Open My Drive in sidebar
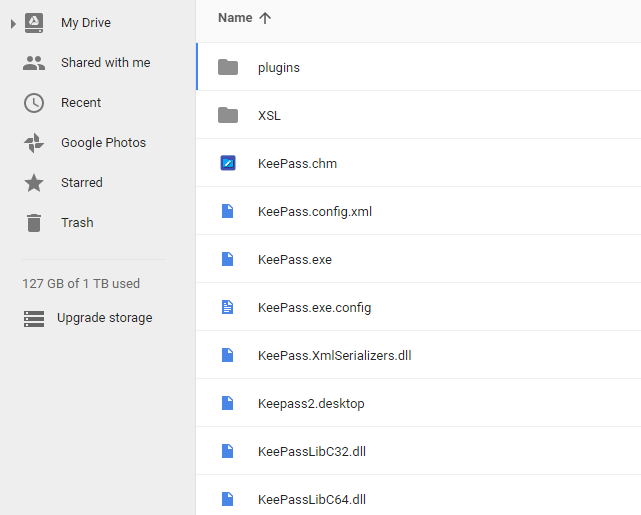641x515 pixels. coord(86,22)
